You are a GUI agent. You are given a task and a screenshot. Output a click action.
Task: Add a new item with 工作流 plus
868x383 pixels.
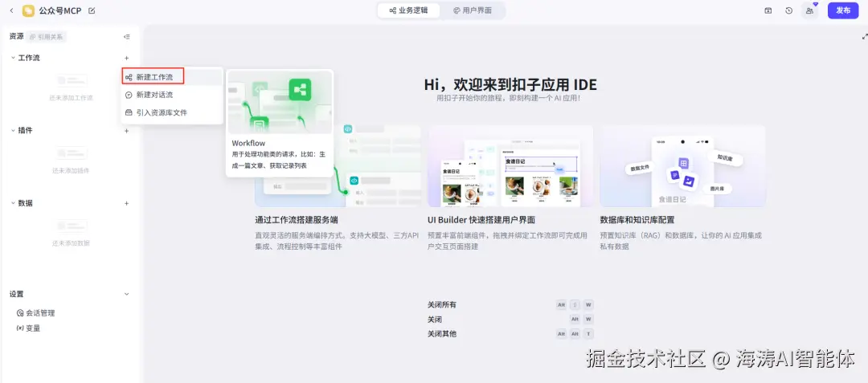(126, 58)
